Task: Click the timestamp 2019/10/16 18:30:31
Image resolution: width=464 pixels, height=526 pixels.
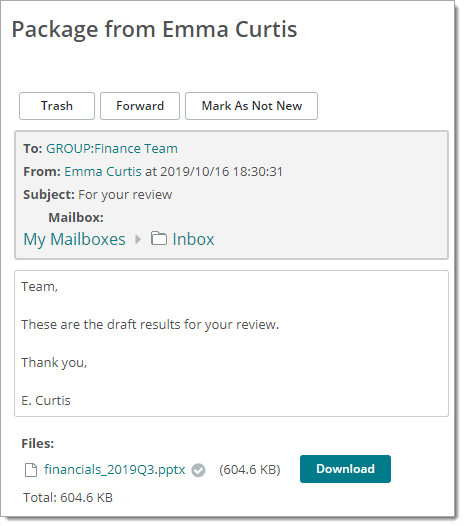Action: 221,172
